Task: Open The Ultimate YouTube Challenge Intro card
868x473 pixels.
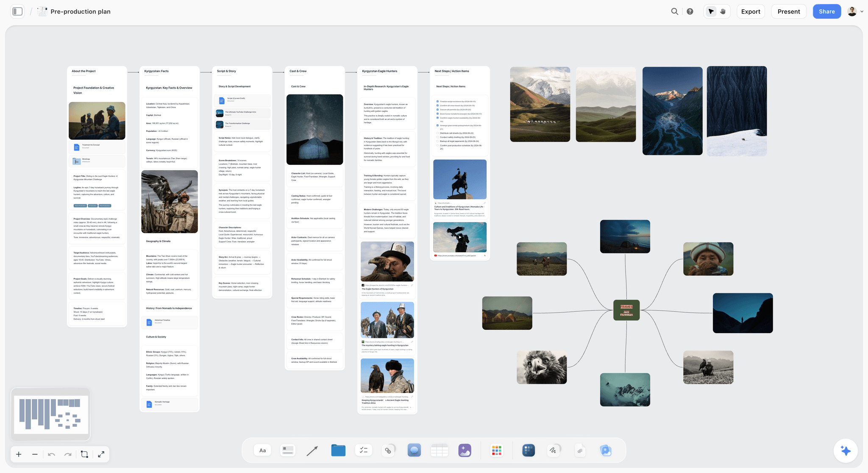Action: pyautogui.click(x=242, y=113)
